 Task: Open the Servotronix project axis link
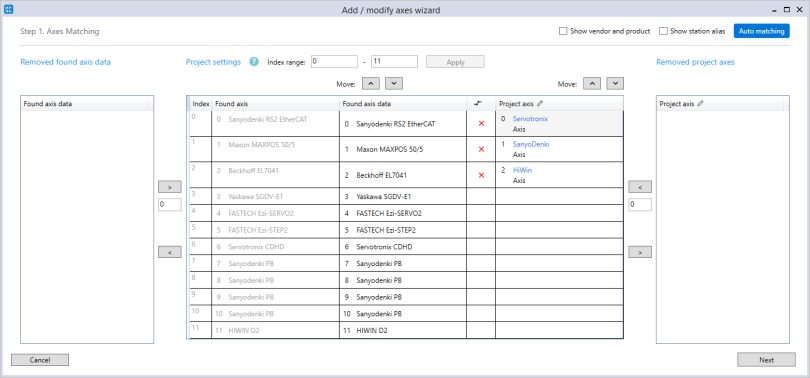pyautogui.click(x=530, y=119)
